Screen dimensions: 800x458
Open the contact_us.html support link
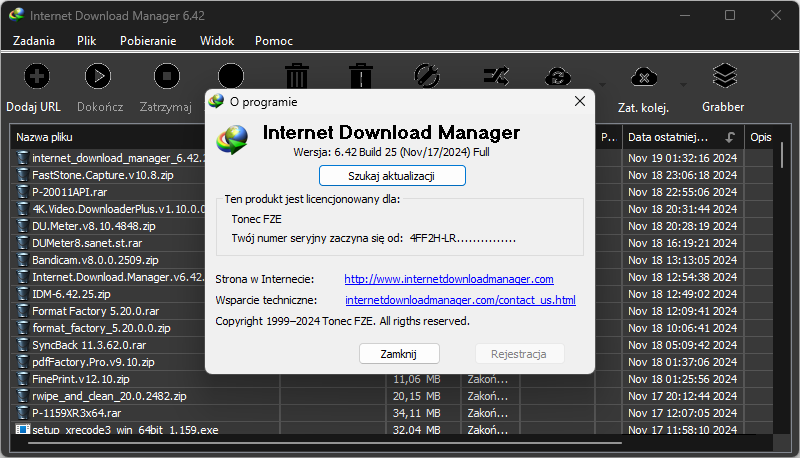460,300
